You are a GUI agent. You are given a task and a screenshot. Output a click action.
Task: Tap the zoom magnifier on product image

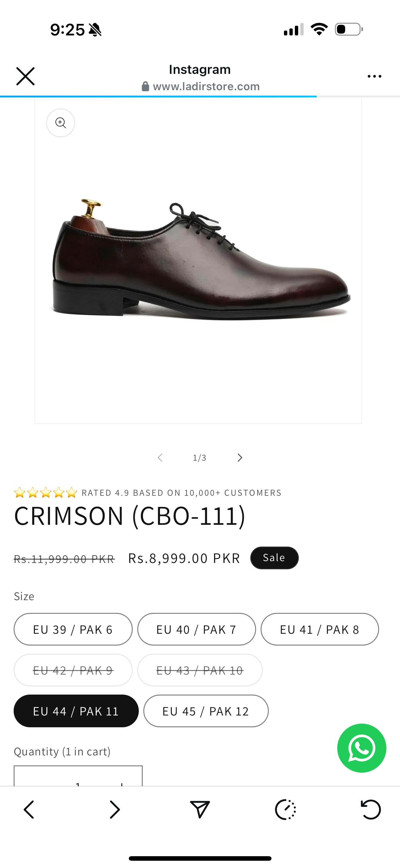click(x=61, y=123)
